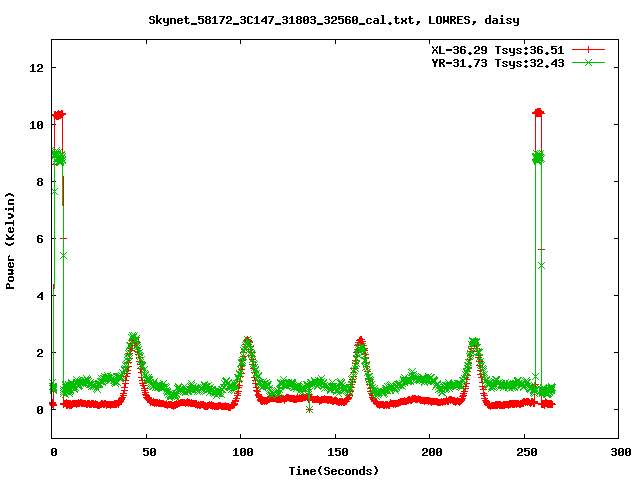640x480 pixels.
Task: Click the green outlier point near 136 seconds
Action: (x=309, y=409)
